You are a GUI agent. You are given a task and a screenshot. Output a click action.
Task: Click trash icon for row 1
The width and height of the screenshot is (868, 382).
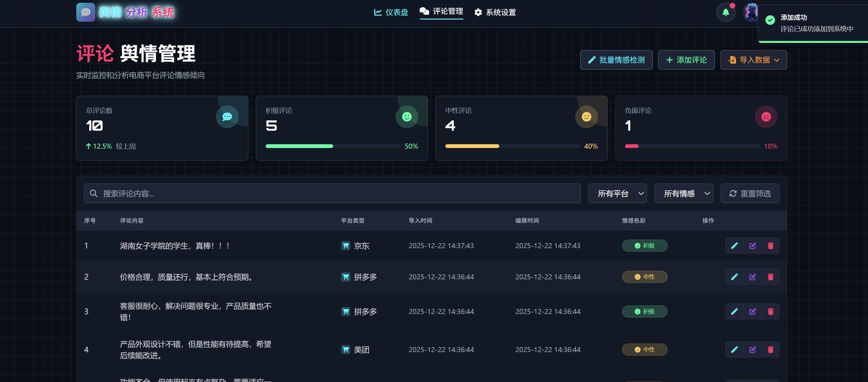770,246
